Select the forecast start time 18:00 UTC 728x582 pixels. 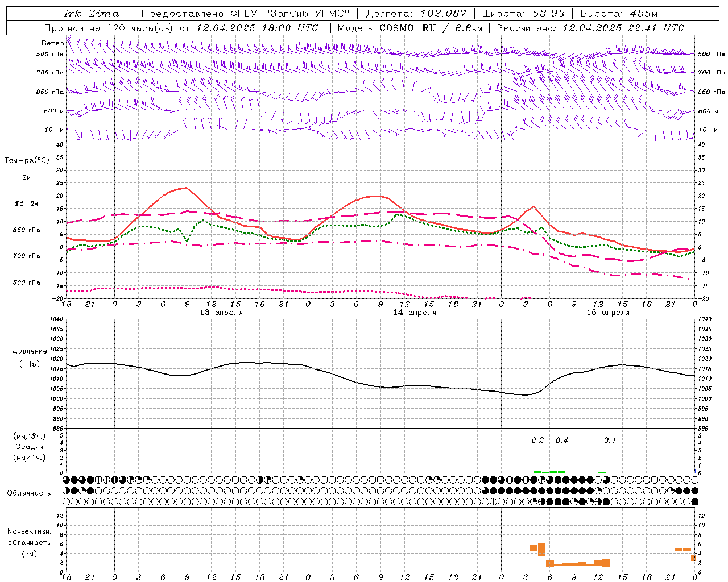(291, 28)
